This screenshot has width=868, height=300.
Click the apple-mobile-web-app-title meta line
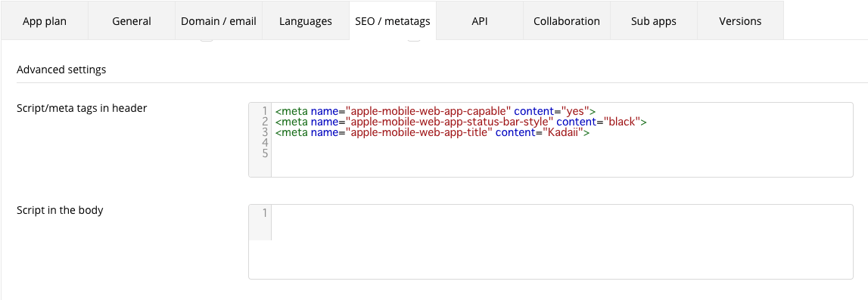click(x=432, y=132)
